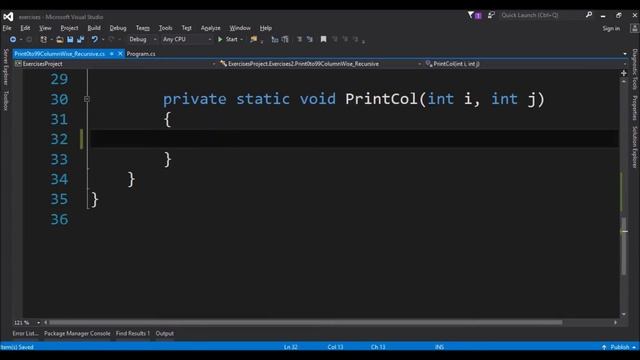
Task: Click the decrease indent toolbar icon
Action: tap(275, 39)
